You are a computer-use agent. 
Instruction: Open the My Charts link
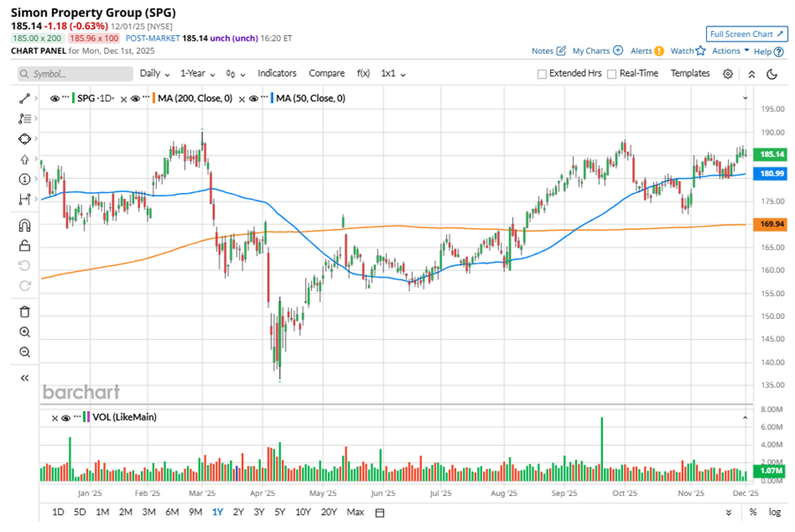pyautogui.click(x=597, y=51)
